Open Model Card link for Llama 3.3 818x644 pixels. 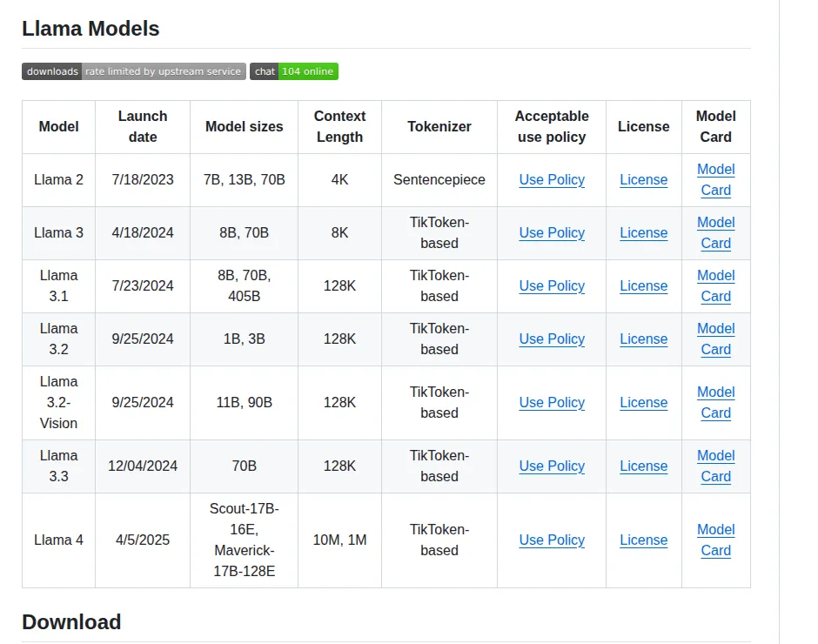click(x=715, y=466)
